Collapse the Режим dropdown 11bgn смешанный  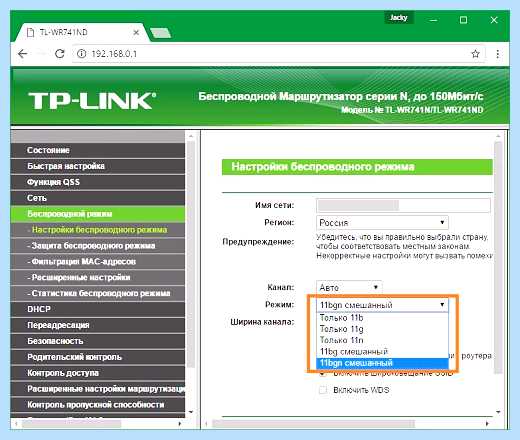pos(382,305)
